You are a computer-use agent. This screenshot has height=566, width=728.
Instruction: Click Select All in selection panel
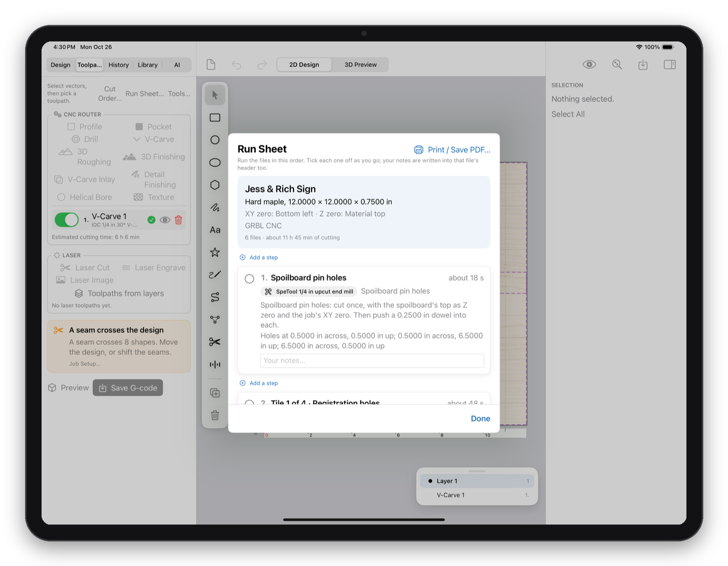click(568, 114)
